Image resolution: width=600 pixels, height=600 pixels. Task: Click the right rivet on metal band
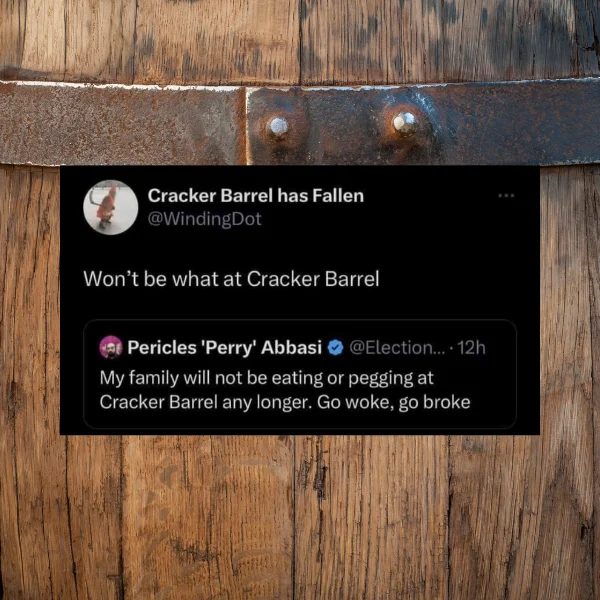tap(405, 124)
